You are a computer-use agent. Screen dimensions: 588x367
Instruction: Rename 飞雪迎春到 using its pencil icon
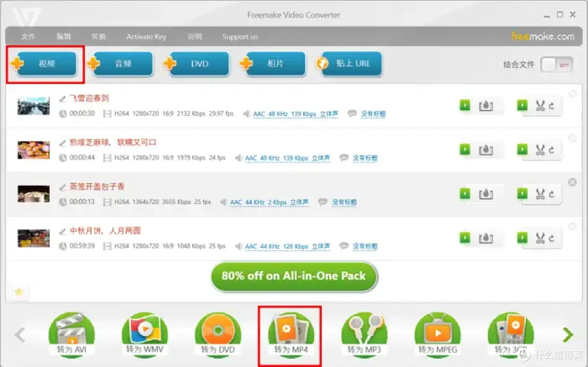point(63,99)
